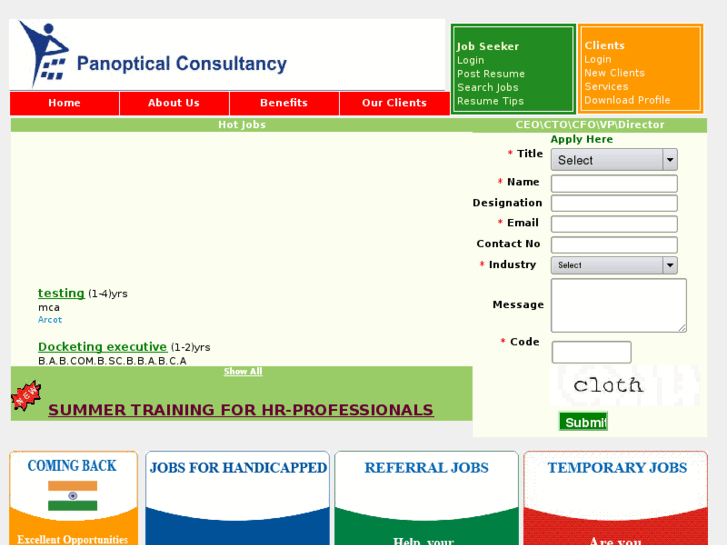Focus the Designation input field
The height and width of the screenshot is (545, 727).
point(614,203)
